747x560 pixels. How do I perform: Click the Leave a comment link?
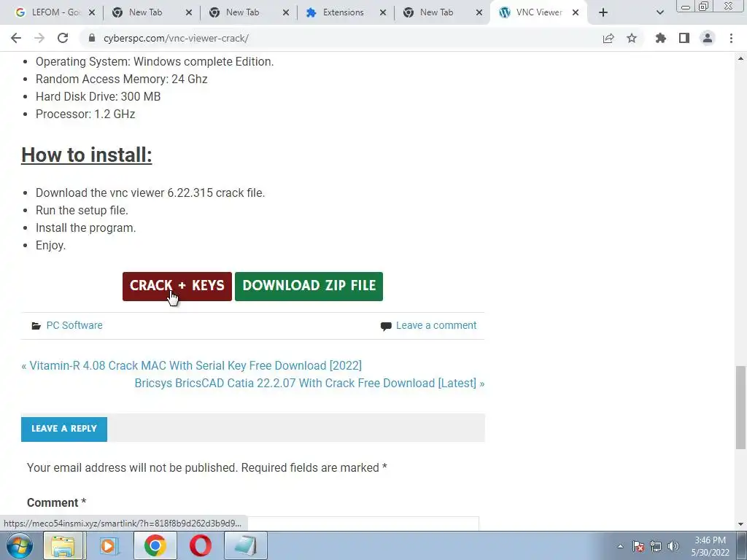click(436, 325)
